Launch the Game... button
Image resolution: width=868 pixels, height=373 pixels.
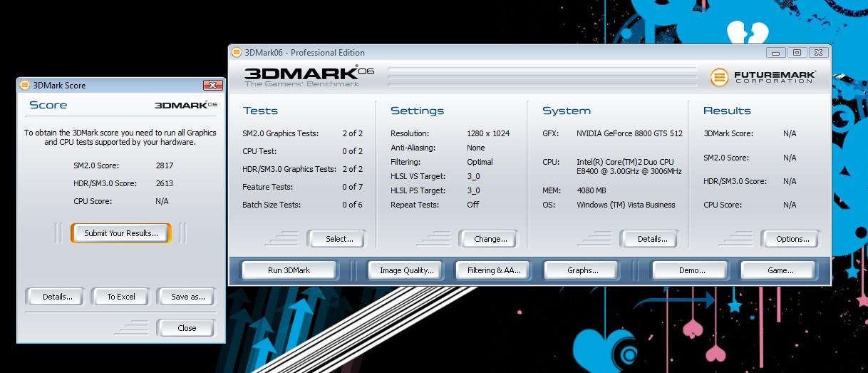(x=778, y=270)
